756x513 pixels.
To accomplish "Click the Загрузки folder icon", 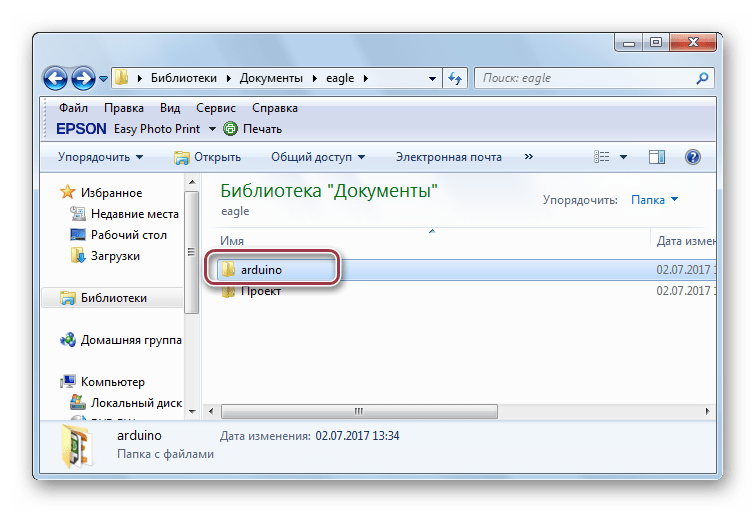I will point(78,256).
